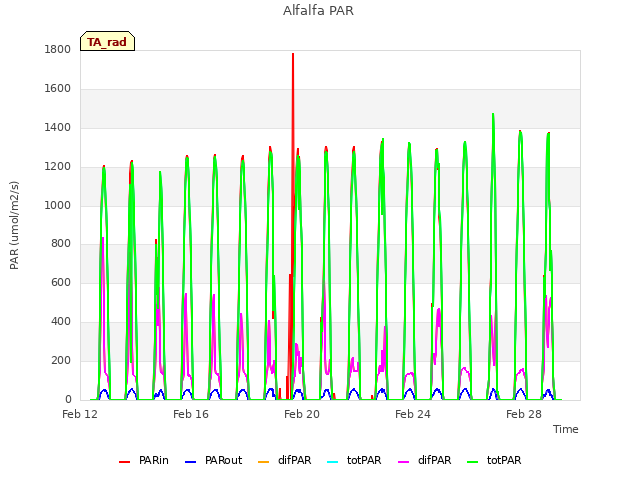Click the TA_rad annotation label
Viewport: 640px width, 480px height.
tap(107, 42)
